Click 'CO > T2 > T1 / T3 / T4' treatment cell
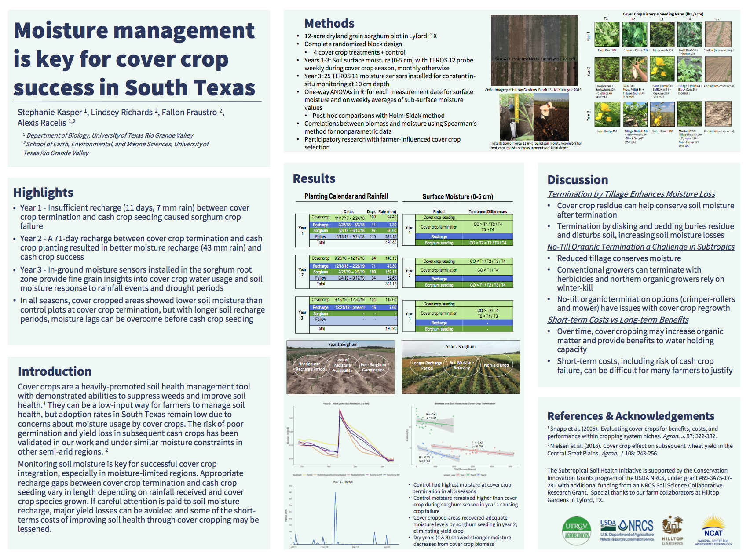 click(487, 243)
